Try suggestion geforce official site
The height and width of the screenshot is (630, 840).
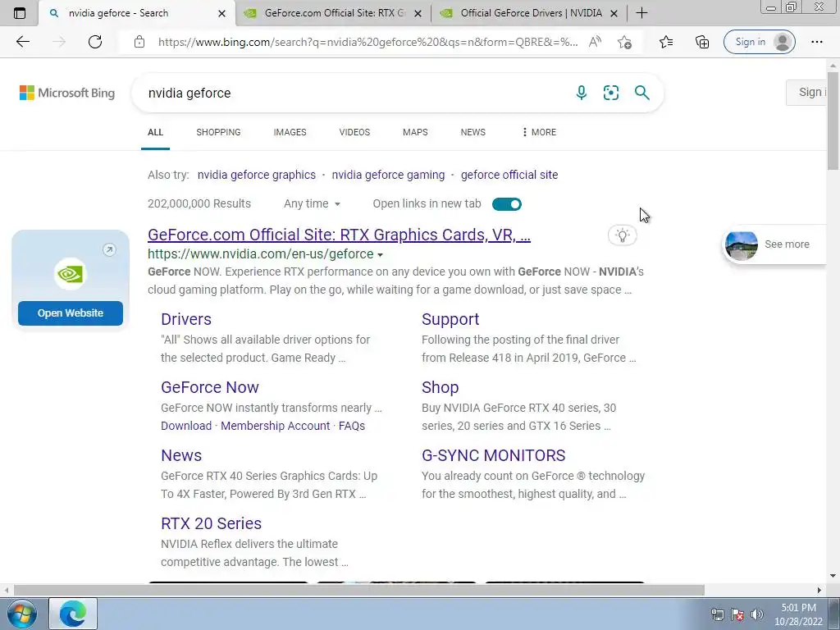509,175
